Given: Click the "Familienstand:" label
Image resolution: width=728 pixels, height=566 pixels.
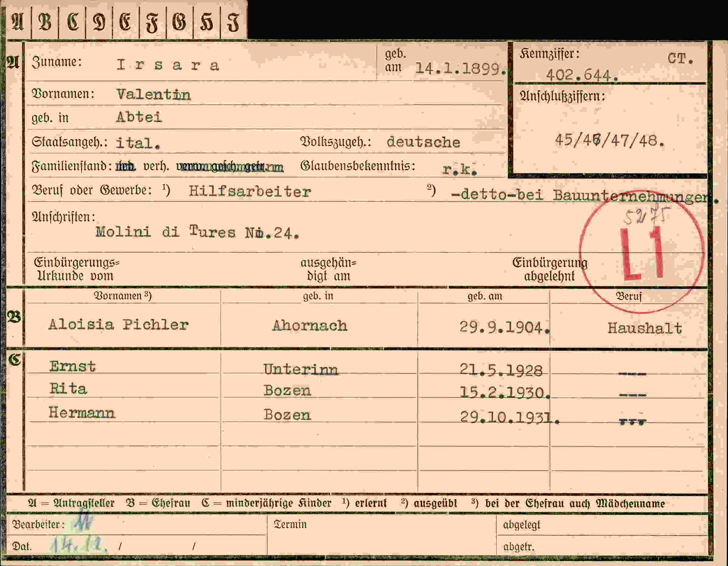Looking at the screenshot, I should 72,166.
